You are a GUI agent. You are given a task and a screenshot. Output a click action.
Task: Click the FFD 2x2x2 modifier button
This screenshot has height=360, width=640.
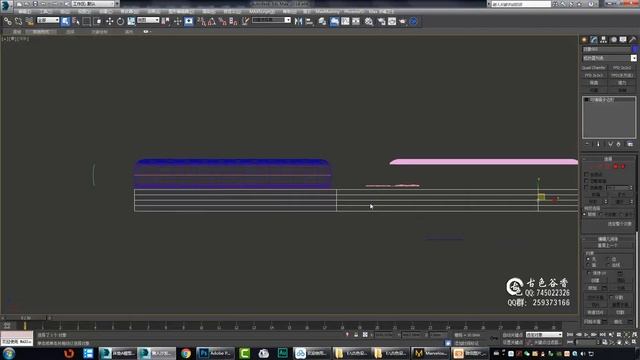coord(622,68)
